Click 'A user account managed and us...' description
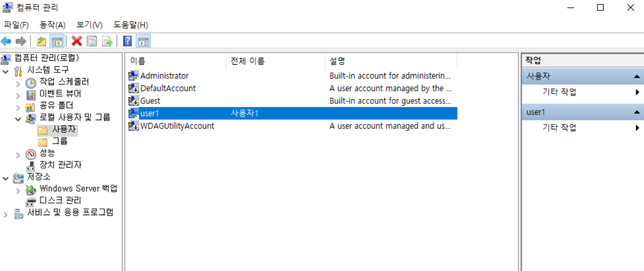 pos(390,126)
